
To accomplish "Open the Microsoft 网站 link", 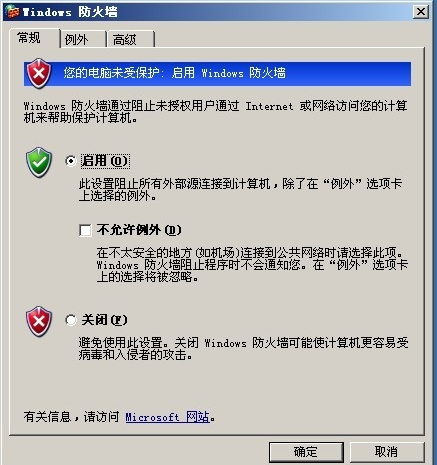I will pyautogui.click(x=168, y=417).
